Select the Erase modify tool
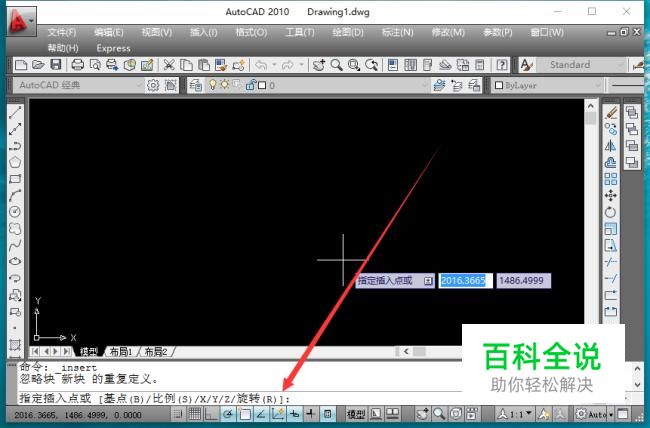Image resolution: width=650 pixels, height=428 pixels. [x=611, y=112]
